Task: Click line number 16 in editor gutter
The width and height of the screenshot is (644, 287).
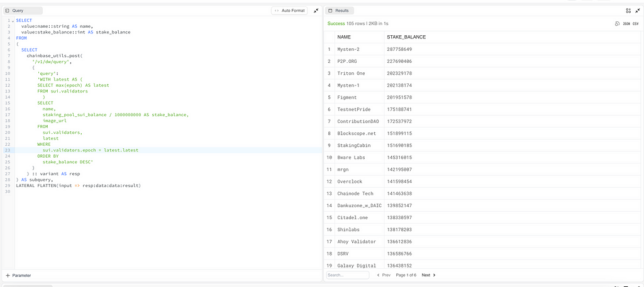Action: (8, 109)
